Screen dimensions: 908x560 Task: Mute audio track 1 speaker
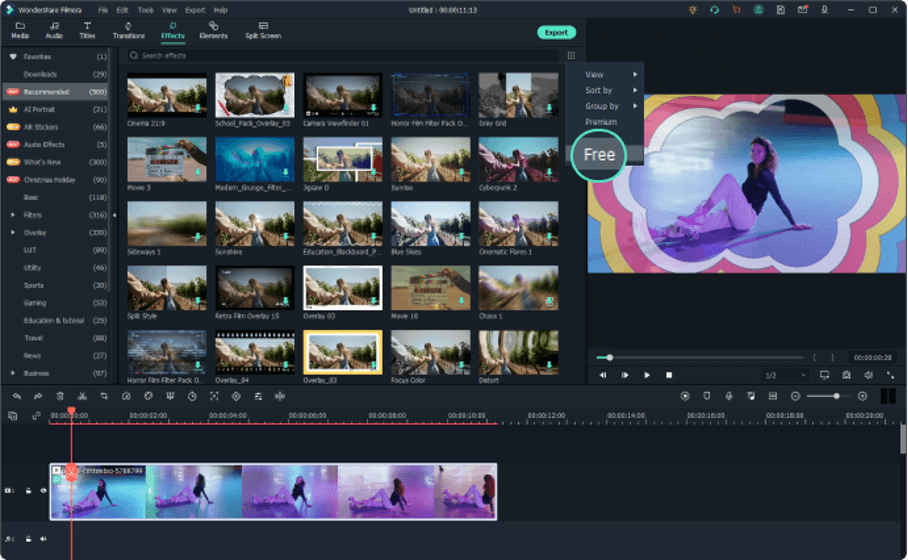[x=43, y=539]
